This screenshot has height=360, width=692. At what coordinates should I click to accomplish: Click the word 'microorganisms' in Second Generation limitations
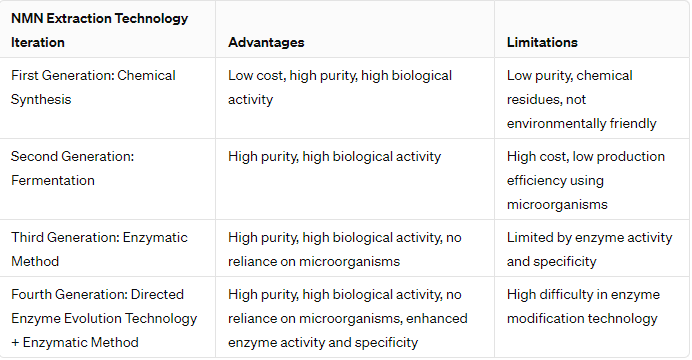click(x=557, y=205)
